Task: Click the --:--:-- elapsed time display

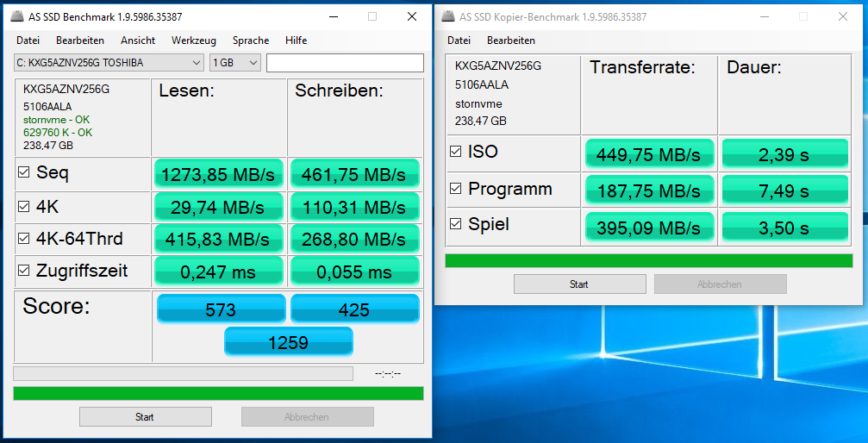Action: point(388,374)
